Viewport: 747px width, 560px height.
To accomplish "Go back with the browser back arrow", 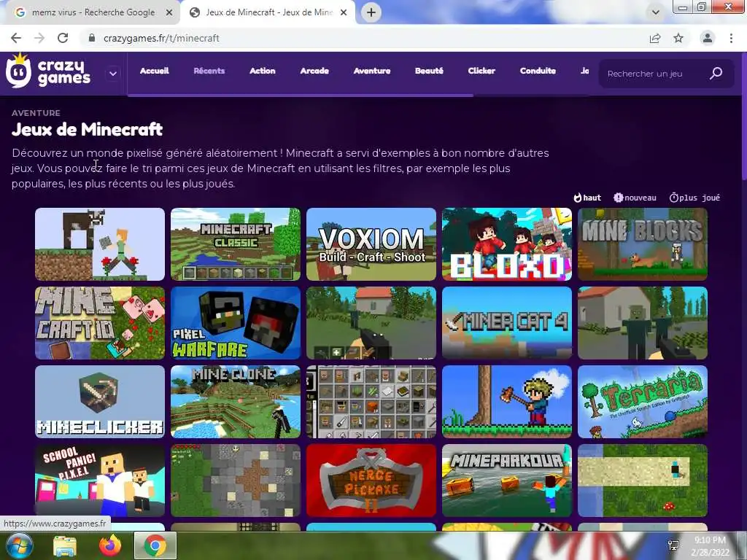I will click(x=16, y=38).
